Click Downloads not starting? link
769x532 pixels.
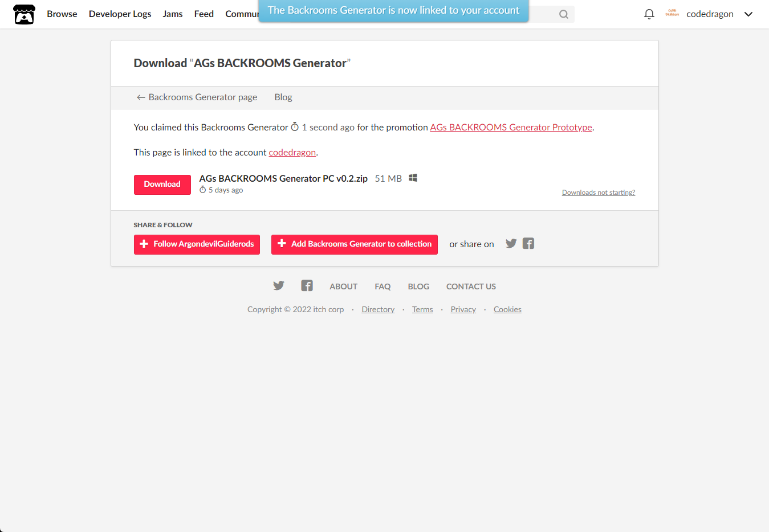(x=599, y=193)
